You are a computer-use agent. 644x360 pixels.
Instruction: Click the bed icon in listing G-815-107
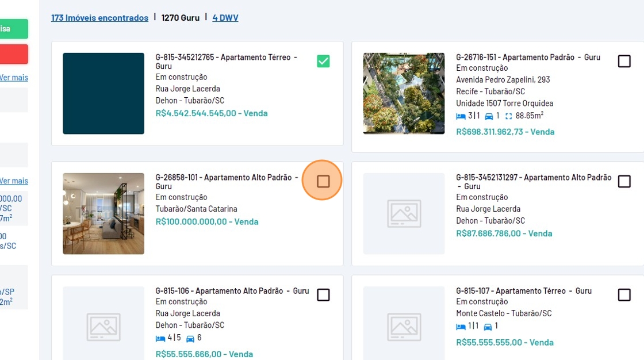(461, 327)
